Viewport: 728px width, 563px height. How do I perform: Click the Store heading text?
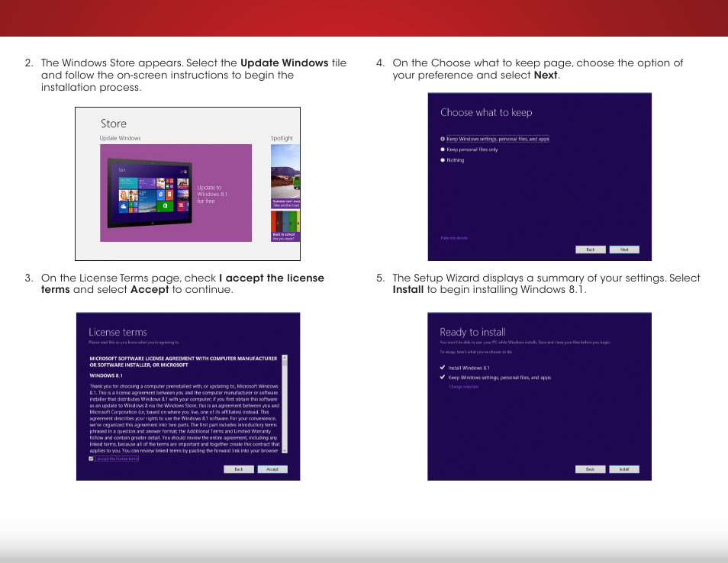114,124
